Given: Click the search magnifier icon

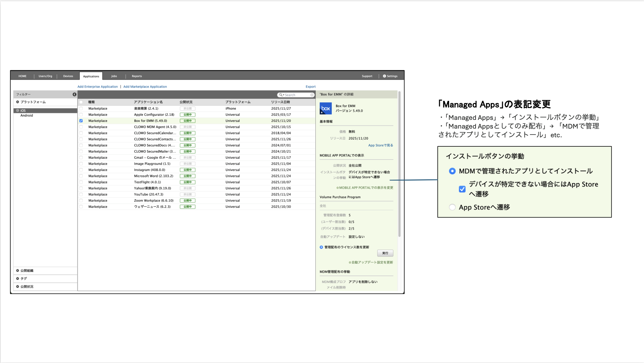Looking at the screenshot, I should (281, 95).
